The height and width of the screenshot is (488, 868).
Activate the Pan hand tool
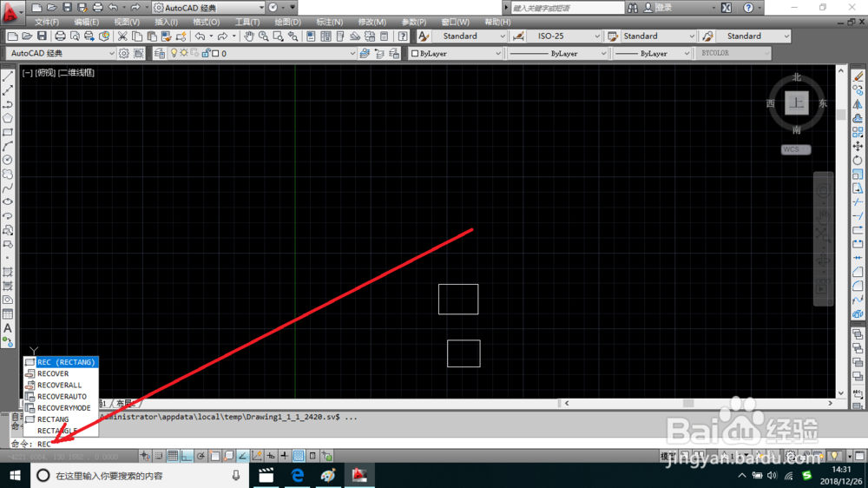coord(249,36)
